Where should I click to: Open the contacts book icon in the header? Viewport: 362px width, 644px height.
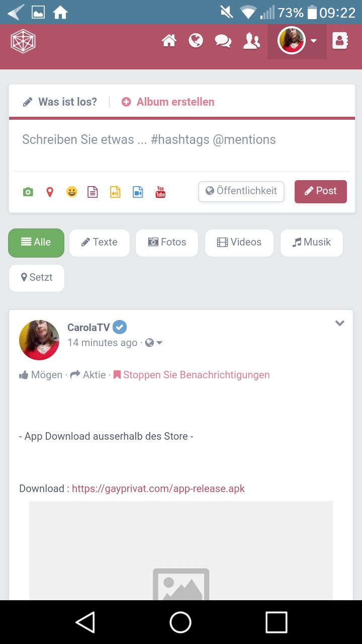pos(340,41)
